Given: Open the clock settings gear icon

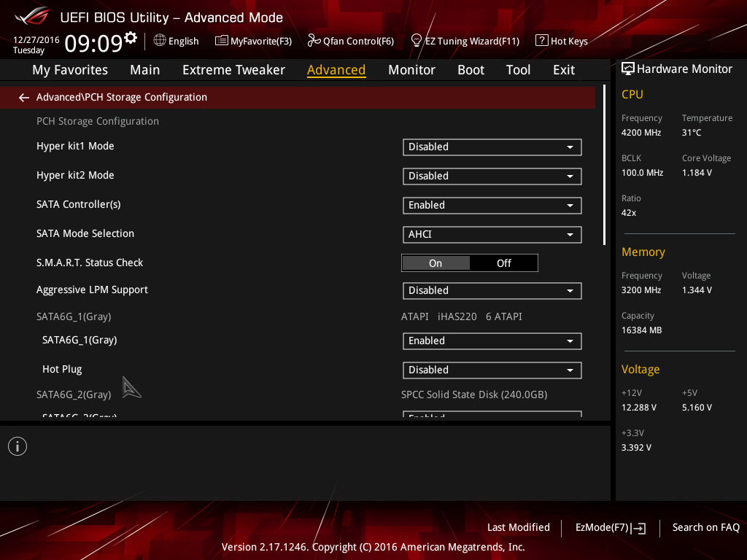Looking at the screenshot, I should pyautogui.click(x=131, y=37).
